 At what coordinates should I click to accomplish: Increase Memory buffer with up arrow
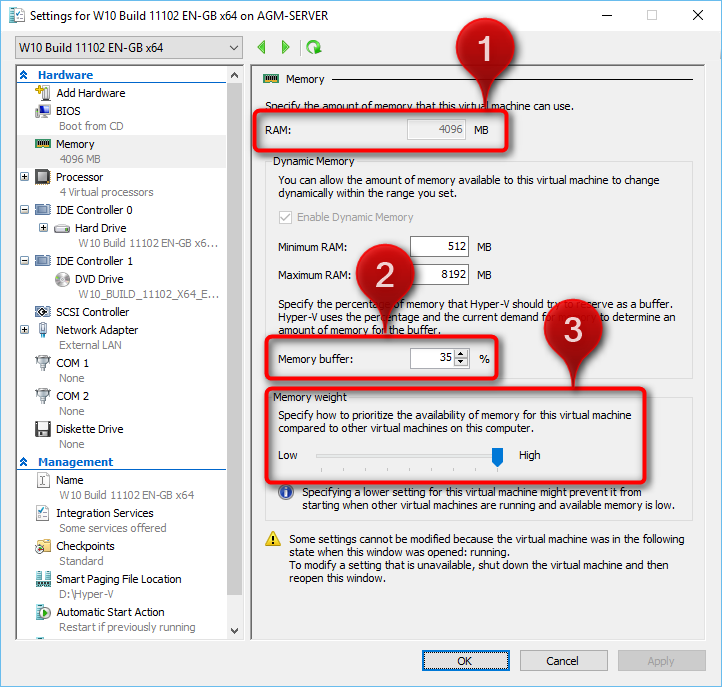click(x=461, y=354)
